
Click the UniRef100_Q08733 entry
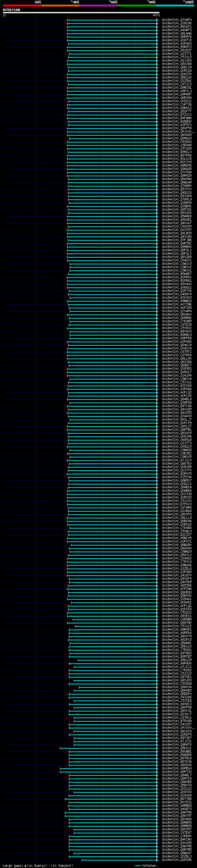click(x=177, y=40)
